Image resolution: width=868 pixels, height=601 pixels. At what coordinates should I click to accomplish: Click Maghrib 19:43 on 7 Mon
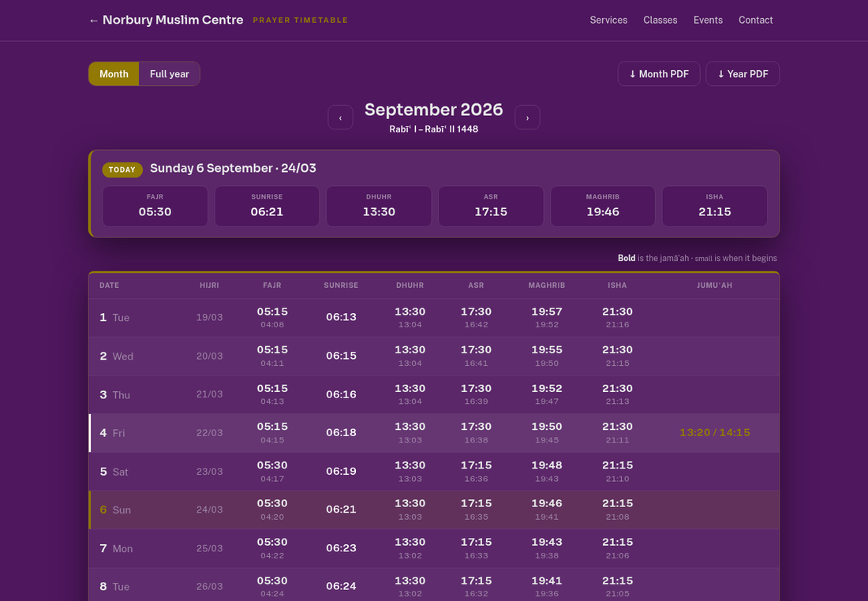click(546, 543)
